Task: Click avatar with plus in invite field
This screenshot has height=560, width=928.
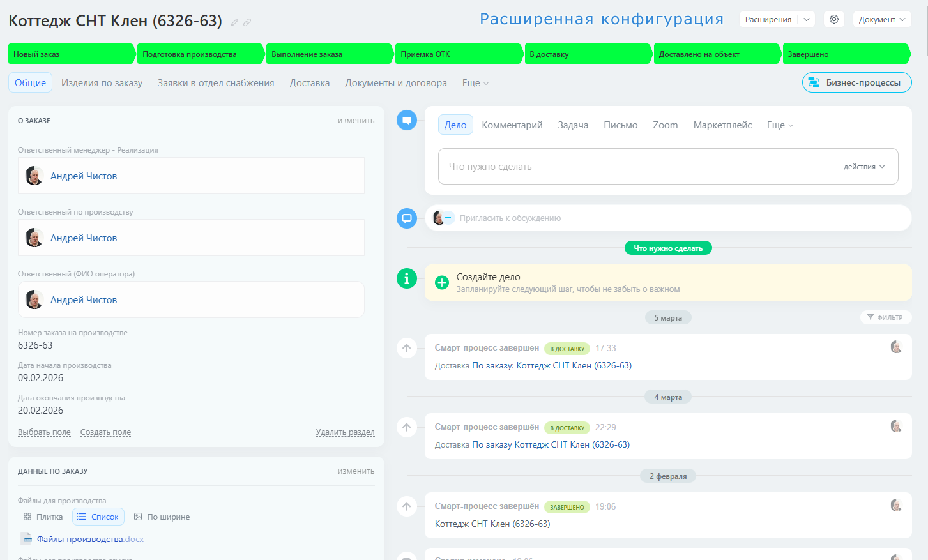Action: (x=443, y=218)
